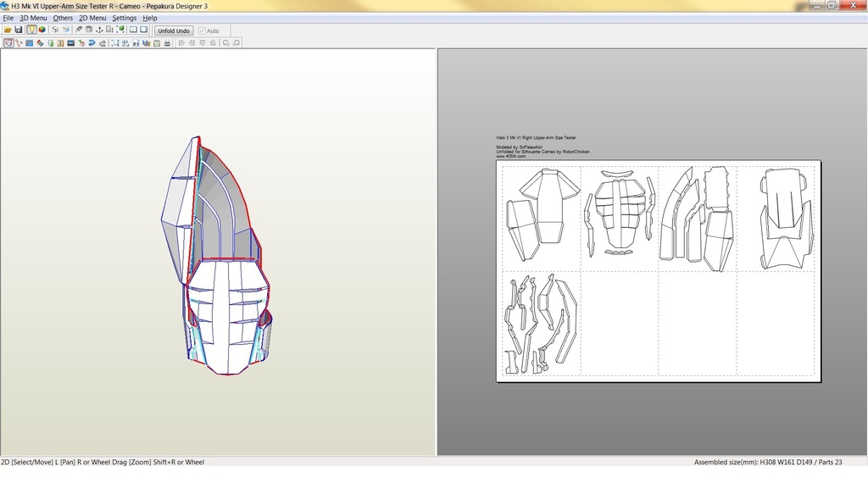This screenshot has height=488, width=868.
Task: Click the green cube with dashed selection icon
Action: (x=120, y=30)
